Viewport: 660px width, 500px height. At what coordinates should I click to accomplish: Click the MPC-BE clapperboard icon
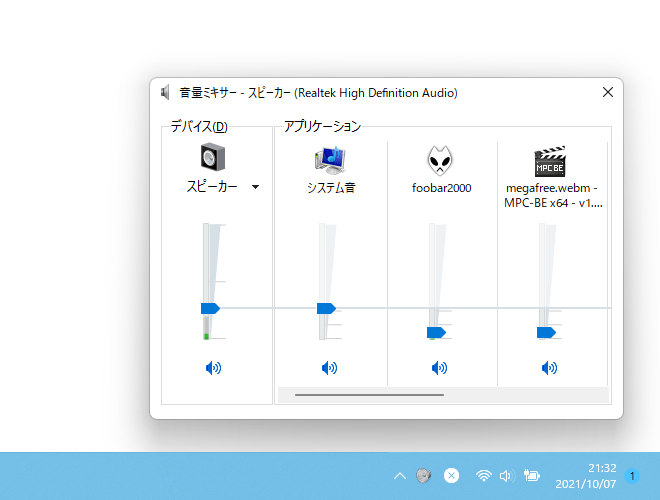point(550,161)
